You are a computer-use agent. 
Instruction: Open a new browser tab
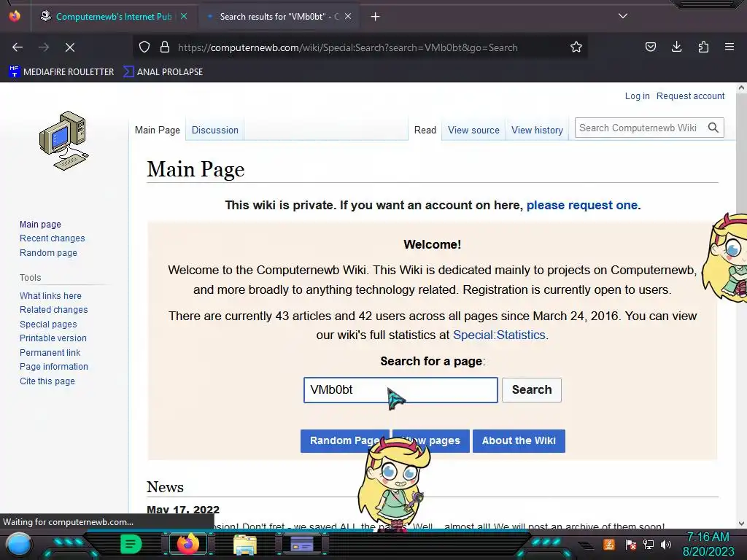(376, 17)
